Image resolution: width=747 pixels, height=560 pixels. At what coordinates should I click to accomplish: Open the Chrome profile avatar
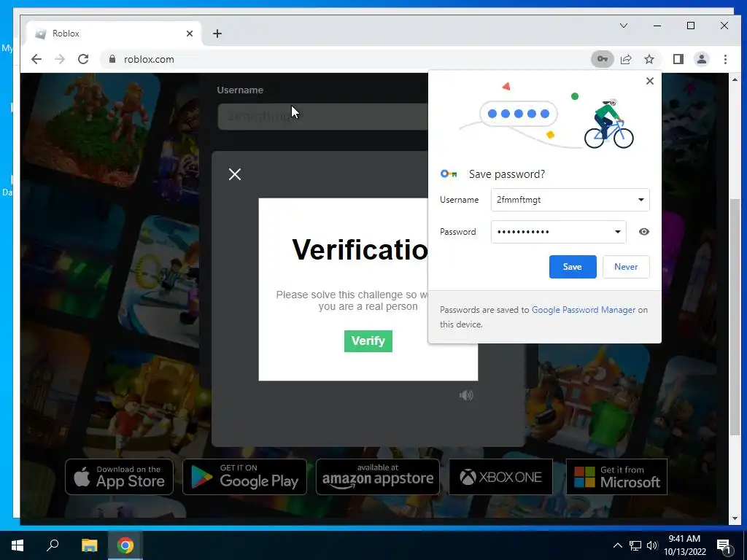tap(702, 59)
